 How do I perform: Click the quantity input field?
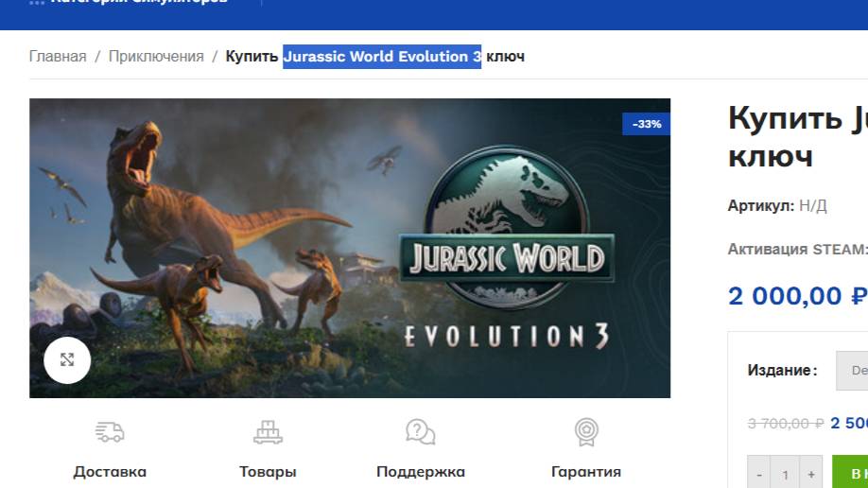[x=786, y=474]
